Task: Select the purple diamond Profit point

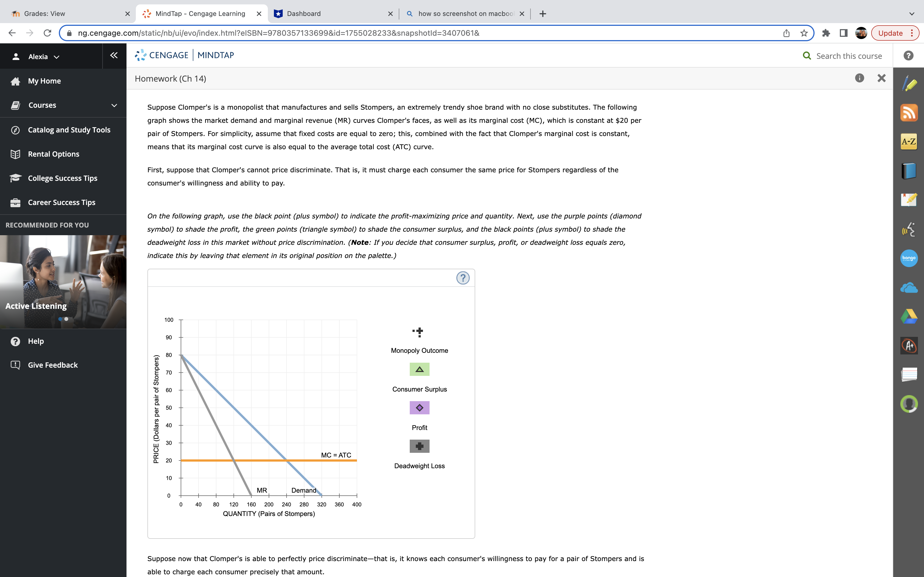Action: pos(419,407)
